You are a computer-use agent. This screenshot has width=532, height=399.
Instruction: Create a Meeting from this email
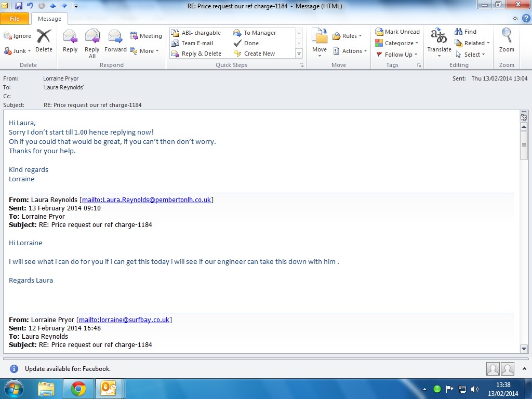click(146, 36)
